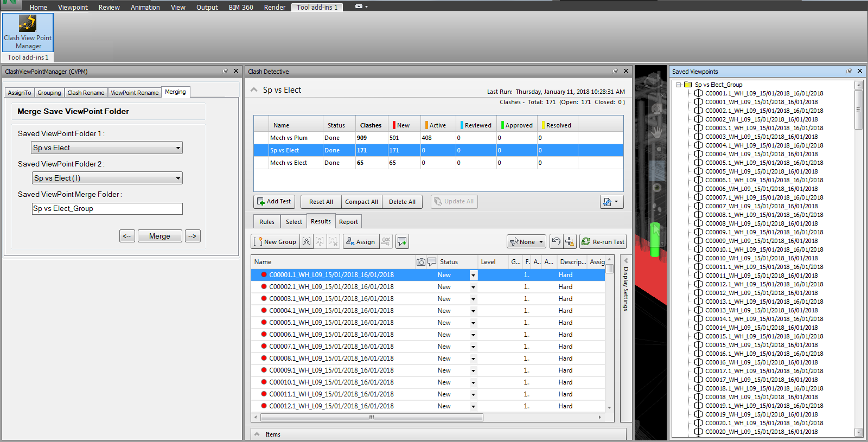The width and height of the screenshot is (868, 442).
Task: Open the Report tab in Clash Detective
Action: [x=348, y=222]
